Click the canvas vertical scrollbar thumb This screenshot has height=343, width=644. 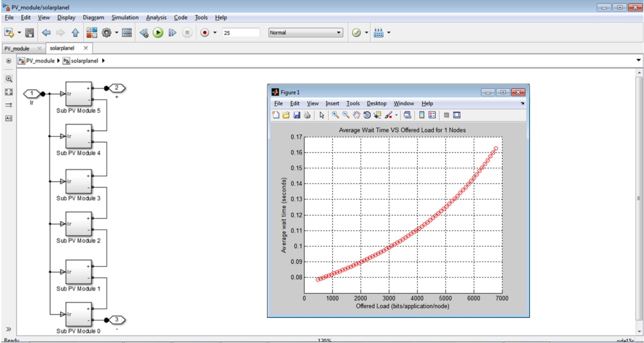(x=639, y=198)
